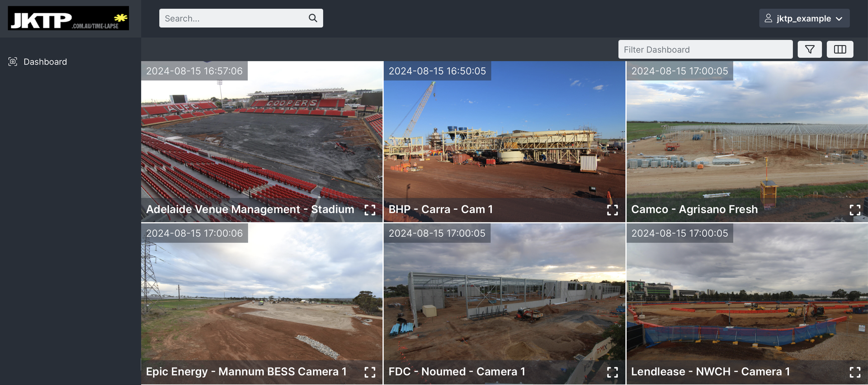Click the BHP - Carra - Cam 1 title
This screenshot has width=868, height=385.
click(x=441, y=209)
